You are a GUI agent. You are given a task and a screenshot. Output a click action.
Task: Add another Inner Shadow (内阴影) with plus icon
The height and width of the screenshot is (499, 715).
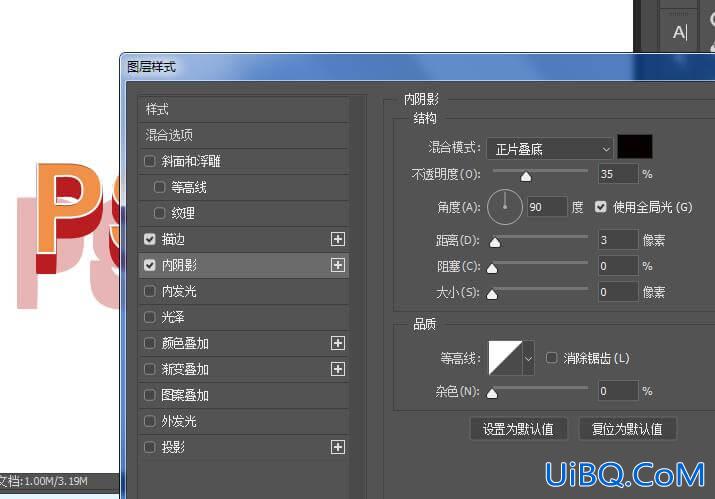pyautogui.click(x=337, y=265)
